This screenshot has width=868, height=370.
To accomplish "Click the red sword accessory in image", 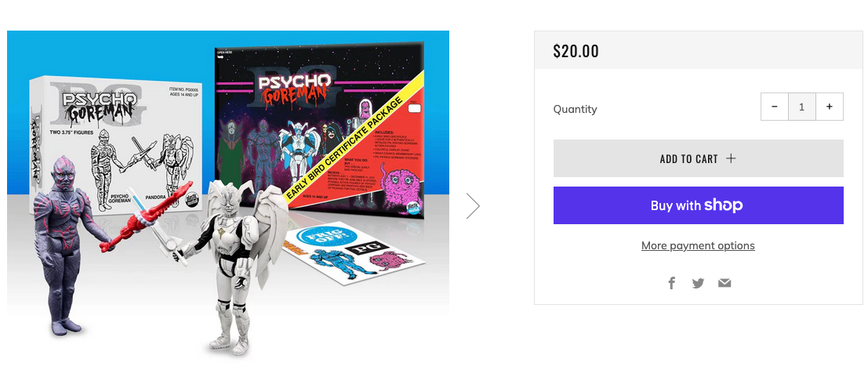I will click(x=147, y=216).
